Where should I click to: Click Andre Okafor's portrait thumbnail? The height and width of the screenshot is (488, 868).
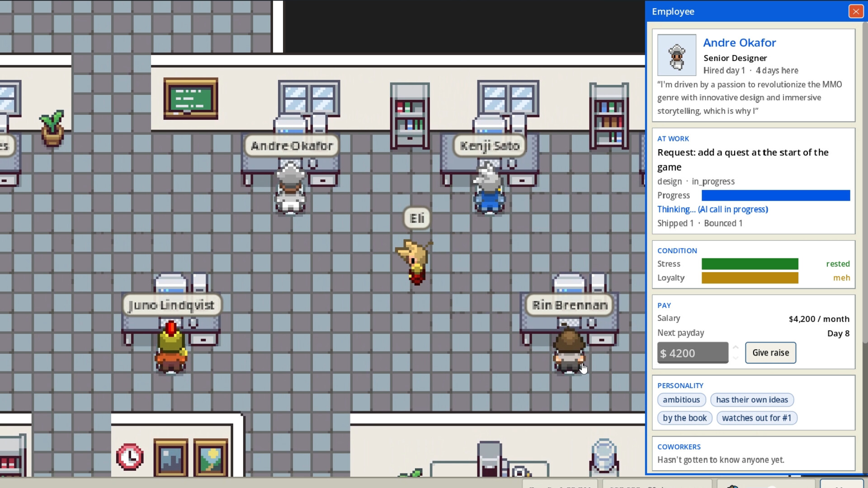coord(676,55)
